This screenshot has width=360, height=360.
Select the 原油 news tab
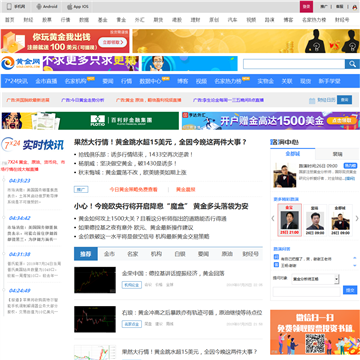[227, 254]
